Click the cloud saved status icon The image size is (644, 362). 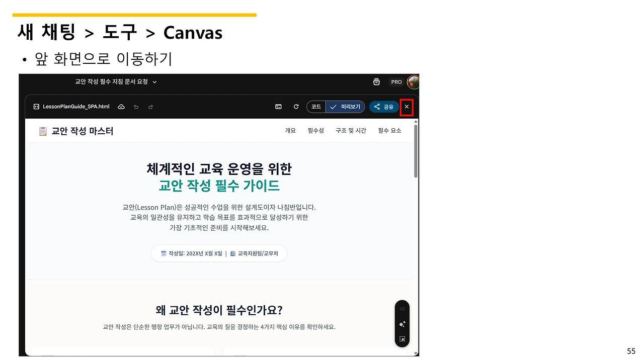pos(121,107)
